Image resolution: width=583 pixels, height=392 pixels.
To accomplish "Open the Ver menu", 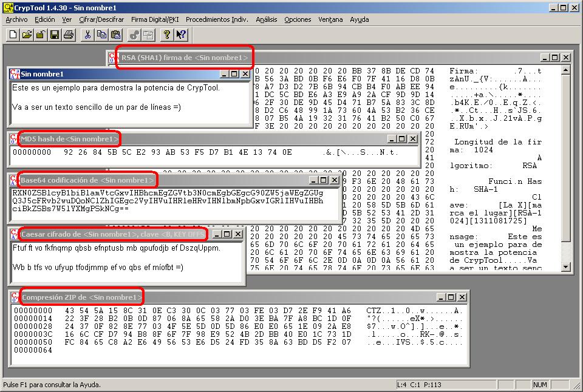I will coord(67,19).
